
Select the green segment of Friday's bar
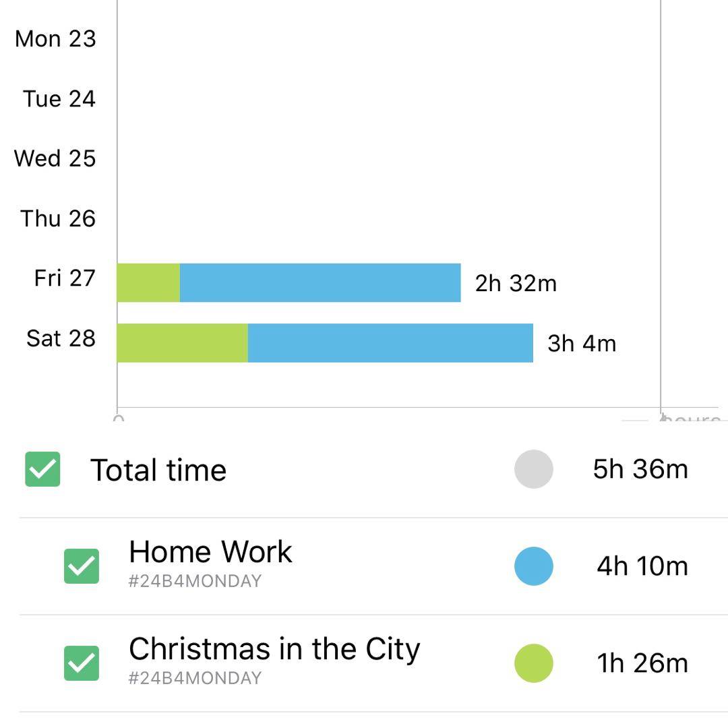point(148,282)
